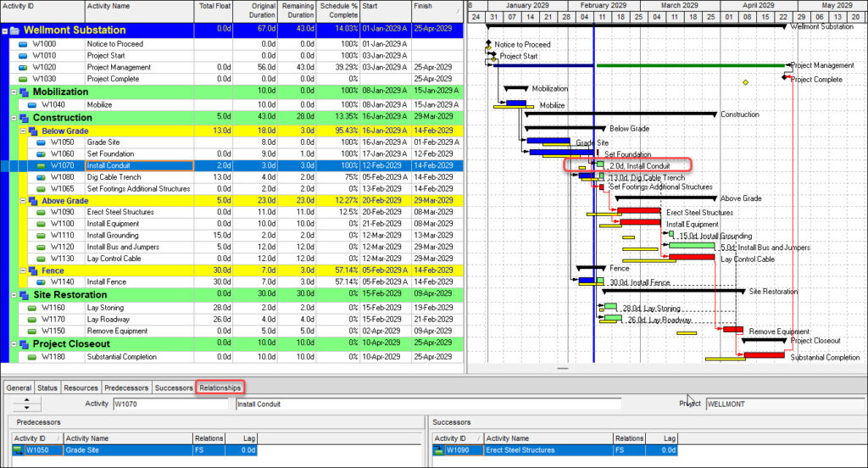Open the Status tab
This screenshot has width=868, height=468.
[x=47, y=387]
